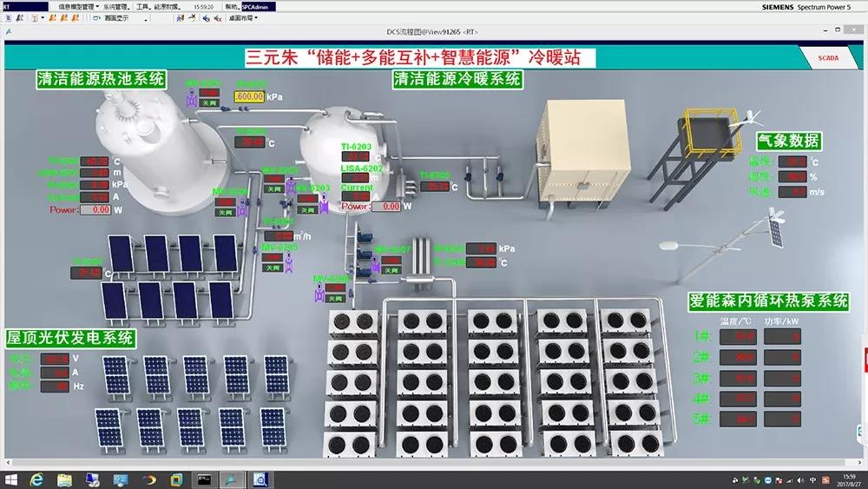The width and height of the screenshot is (868, 489).
Task: Click the SCADA button at top right
Action: coord(828,58)
